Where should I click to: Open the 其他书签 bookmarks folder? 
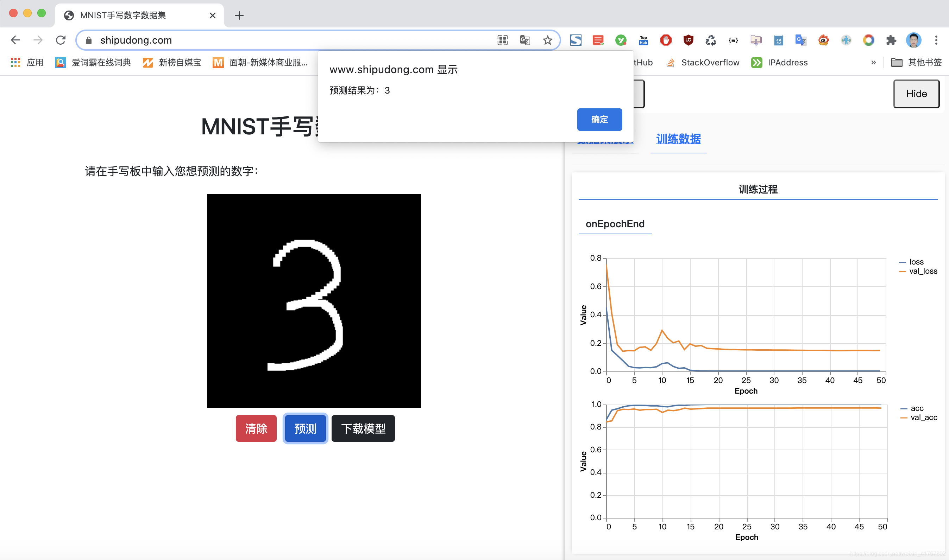click(917, 63)
